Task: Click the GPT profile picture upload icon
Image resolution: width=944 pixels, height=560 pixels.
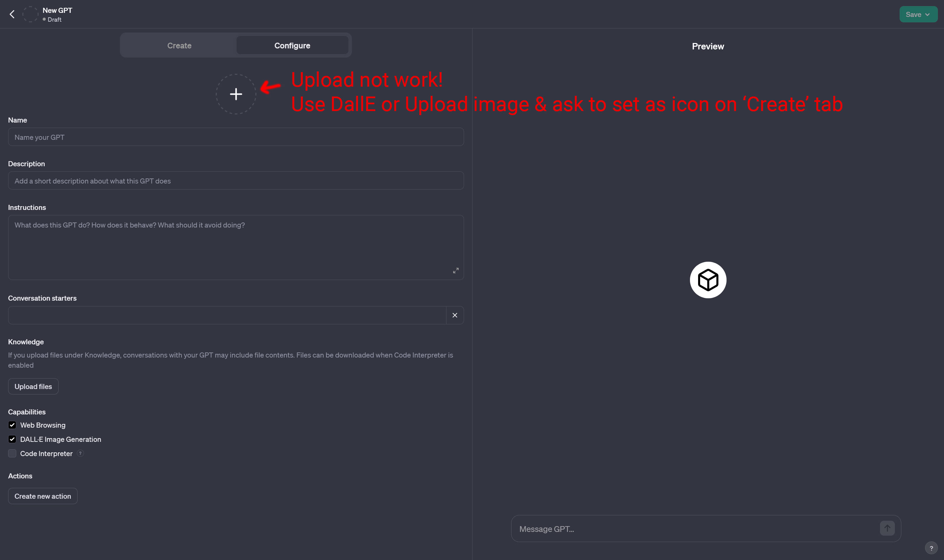Action: (236, 94)
